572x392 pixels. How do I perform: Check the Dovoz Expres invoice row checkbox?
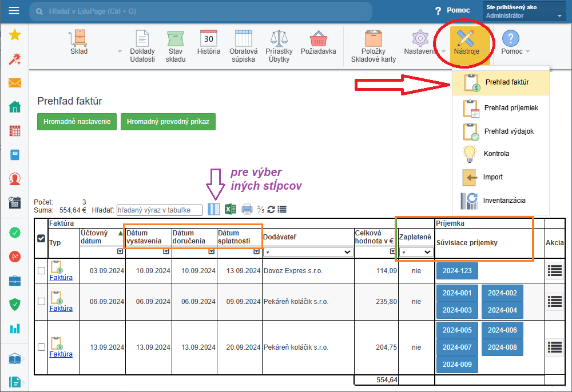click(x=41, y=270)
